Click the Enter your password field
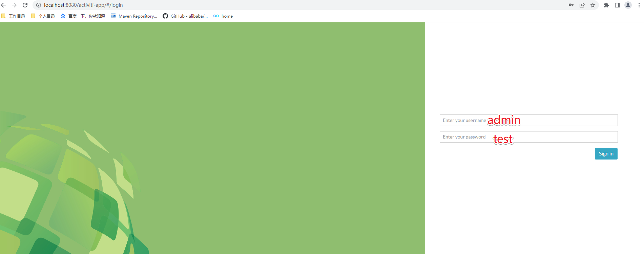 528,137
